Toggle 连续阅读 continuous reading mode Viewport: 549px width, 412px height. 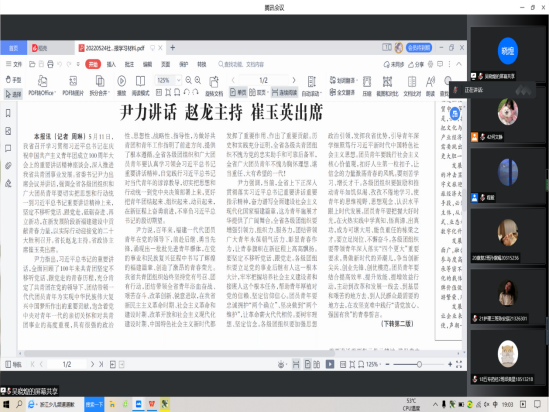[x=284, y=92]
